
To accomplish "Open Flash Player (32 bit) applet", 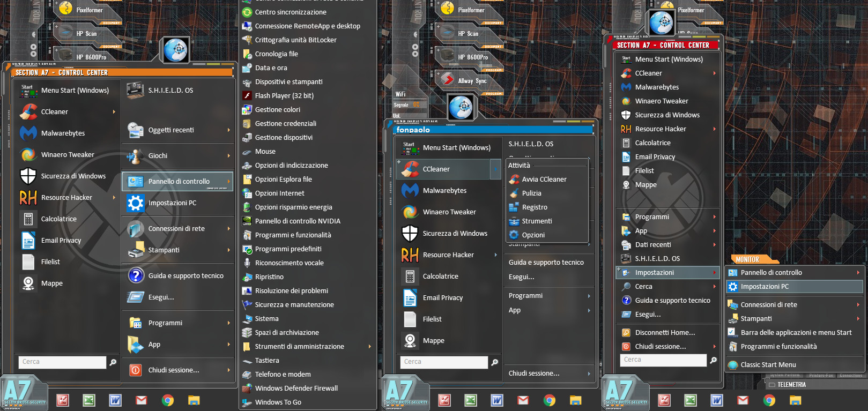I will pos(284,96).
